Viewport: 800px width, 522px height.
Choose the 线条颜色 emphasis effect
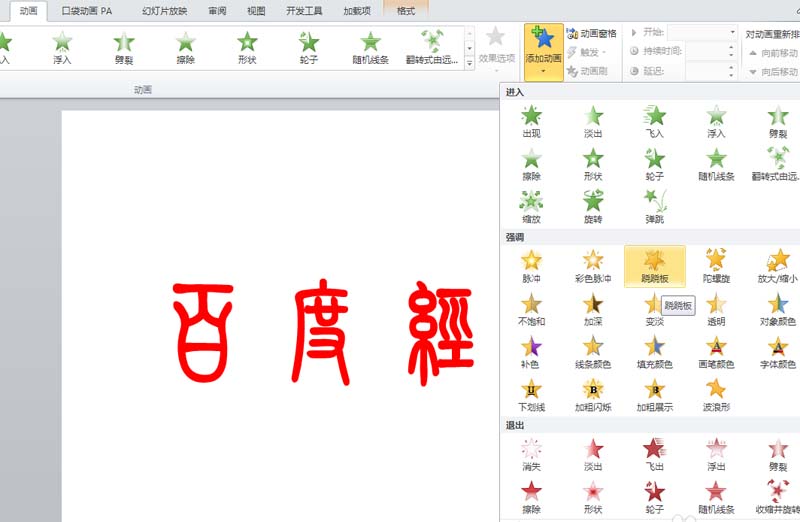[593, 353]
